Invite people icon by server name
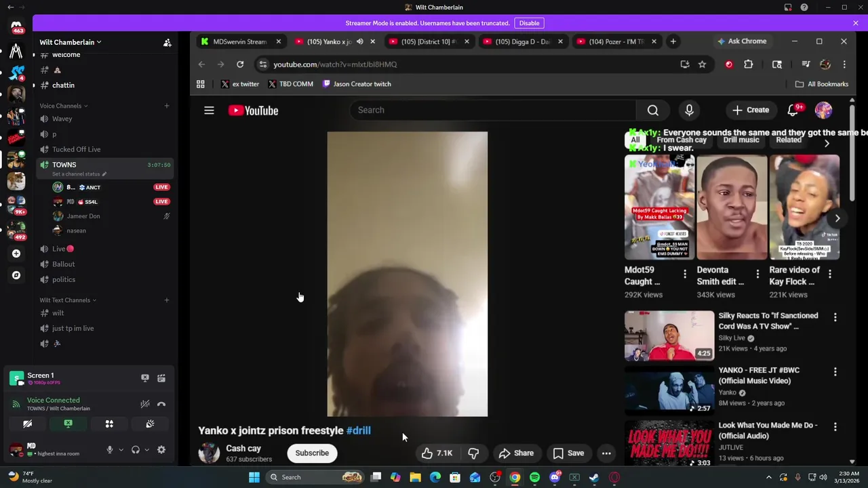 point(167,43)
